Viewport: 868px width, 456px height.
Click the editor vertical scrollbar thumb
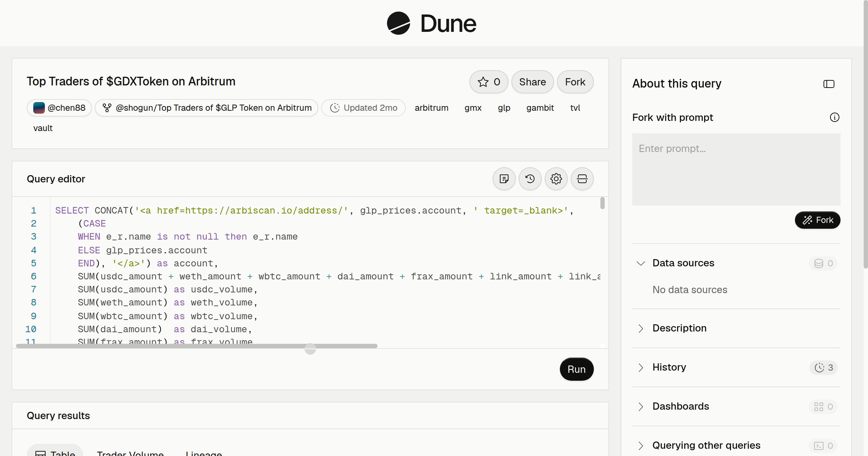[602, 203]
